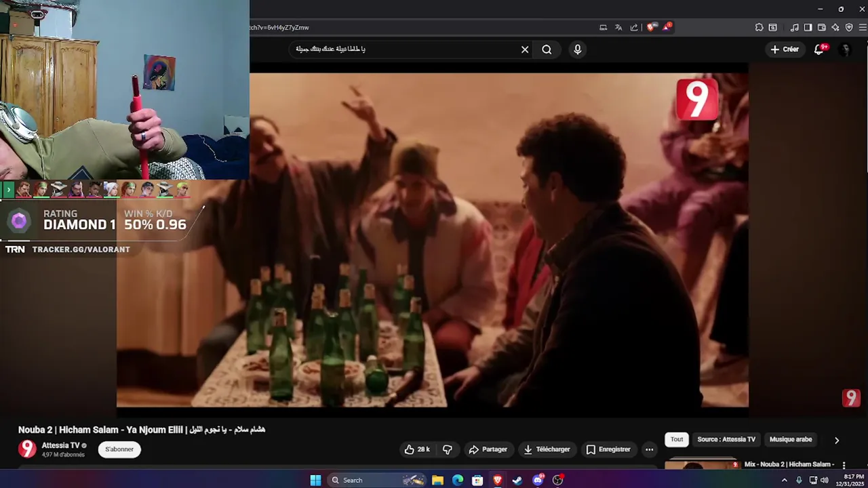Click the Partager share button

[488, 449]
